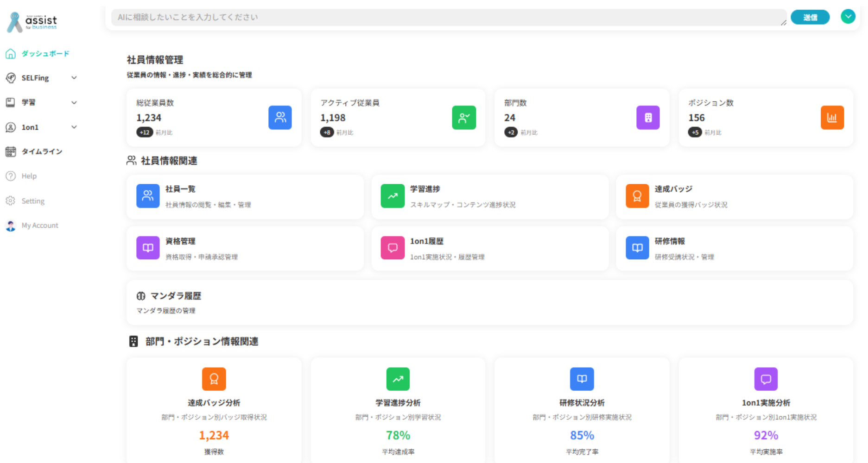The image size is (868, 463).
Task: Click the 1,198 active employees value
Action: coord(333,118)
